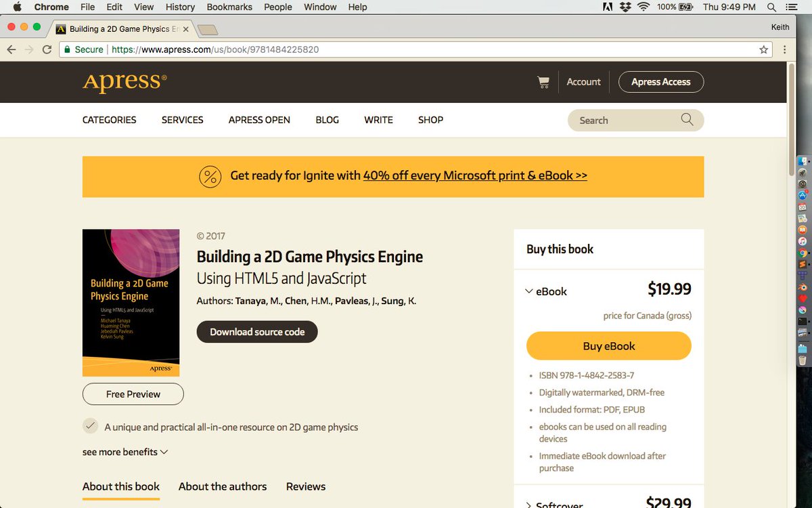Screen dimensions: 812x508
Task: Click the Apress Access button
Action: coord(661,82)
